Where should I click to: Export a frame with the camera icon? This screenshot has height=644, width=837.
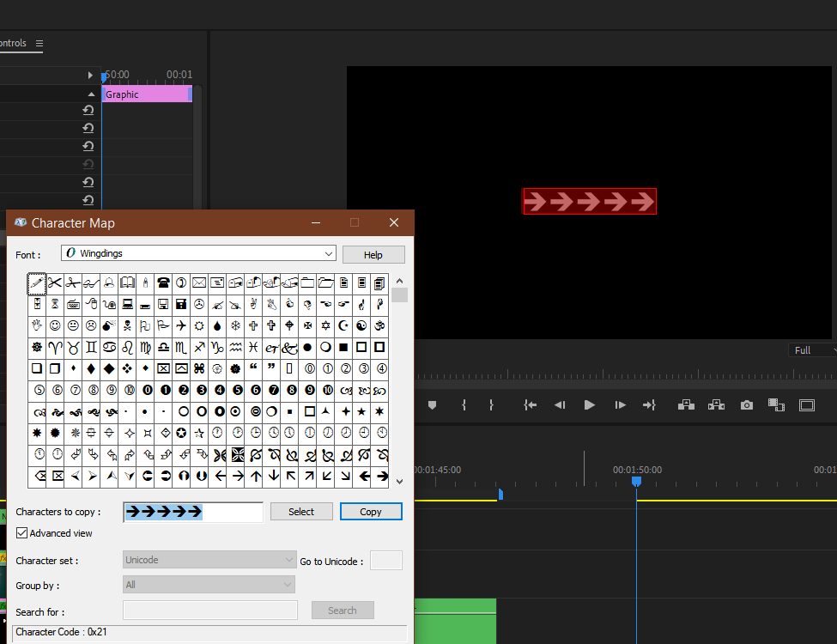point(747,405)
